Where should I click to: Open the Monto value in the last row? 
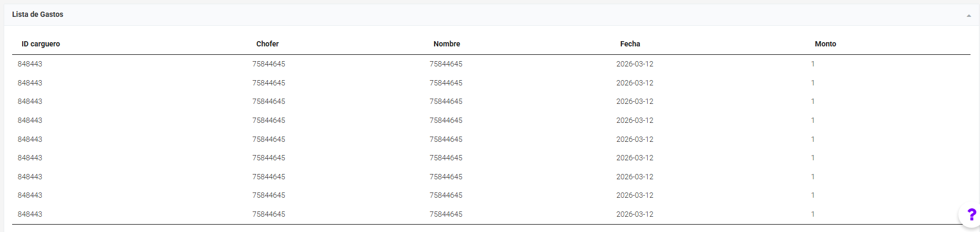tap(813, 214)
